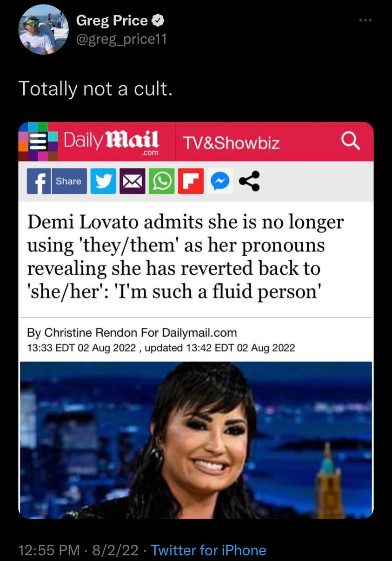
Task: Click the Twitter for iPhone source link
Action: [x=209, y=550]
